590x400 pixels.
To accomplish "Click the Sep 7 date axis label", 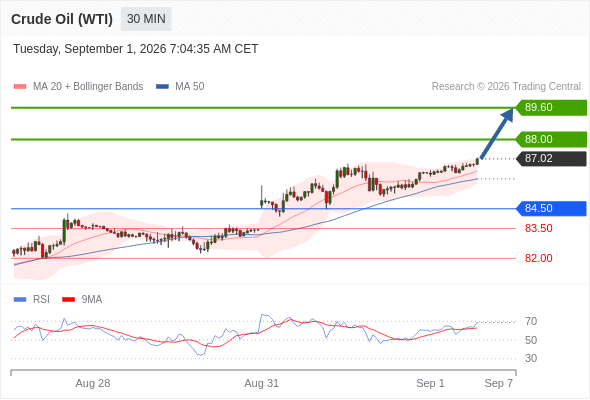I will tap(499, 383).
